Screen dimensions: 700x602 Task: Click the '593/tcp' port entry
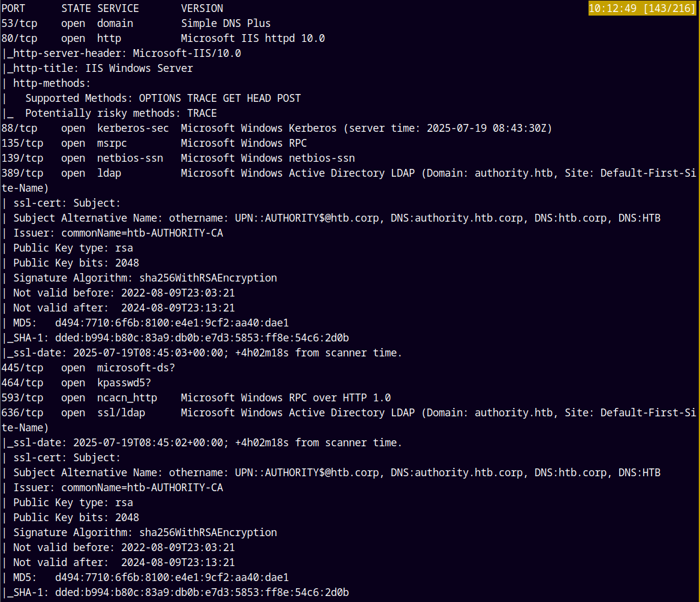[x=22, y=398]
